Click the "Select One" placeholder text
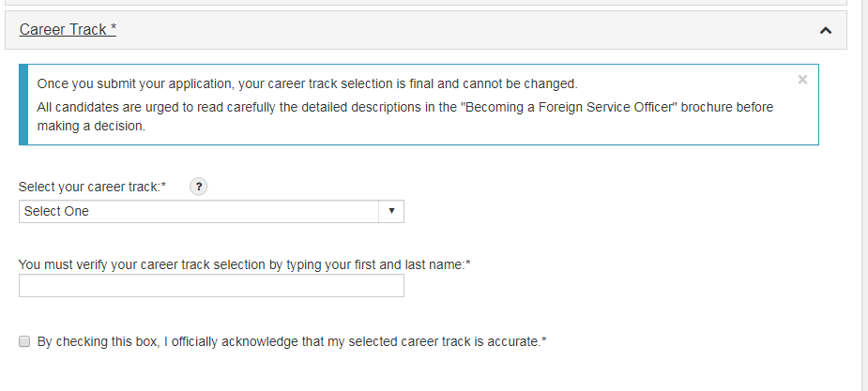This screenshot has height=391, width=868. (x=57, y=212)
